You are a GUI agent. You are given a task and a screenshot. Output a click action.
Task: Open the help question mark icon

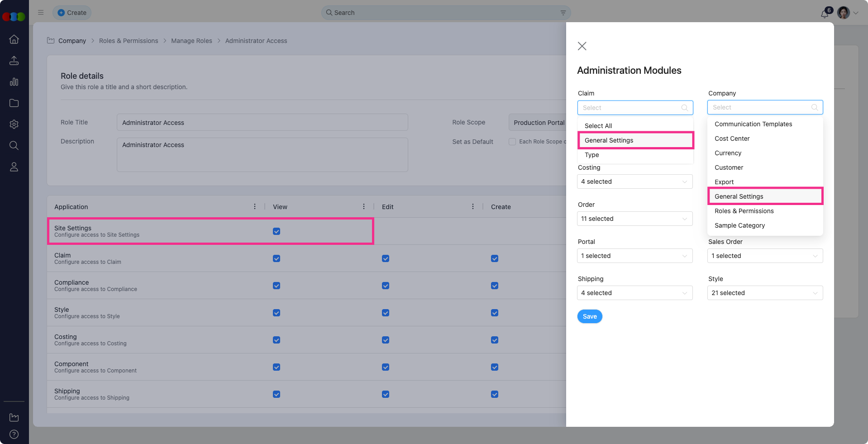click(x=14, y=434)
